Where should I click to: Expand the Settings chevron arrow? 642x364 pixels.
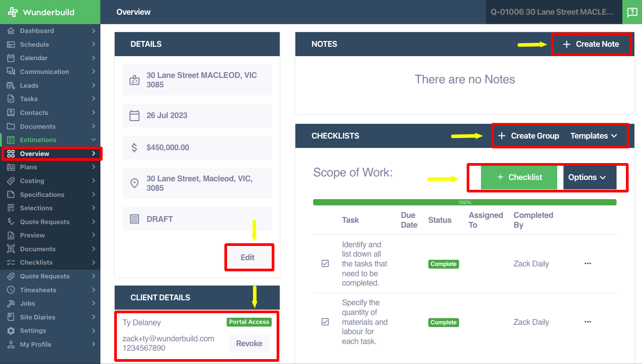point(94,331)
